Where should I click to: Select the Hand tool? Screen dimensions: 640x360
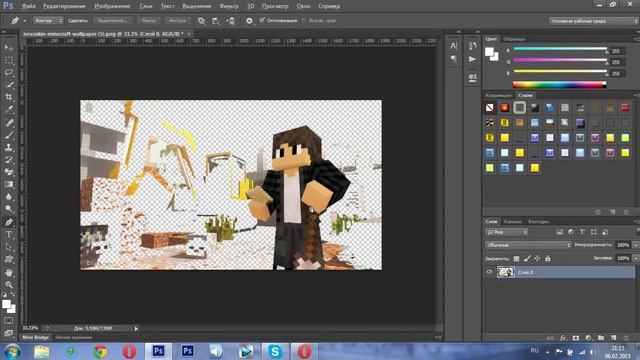(9, 272)
